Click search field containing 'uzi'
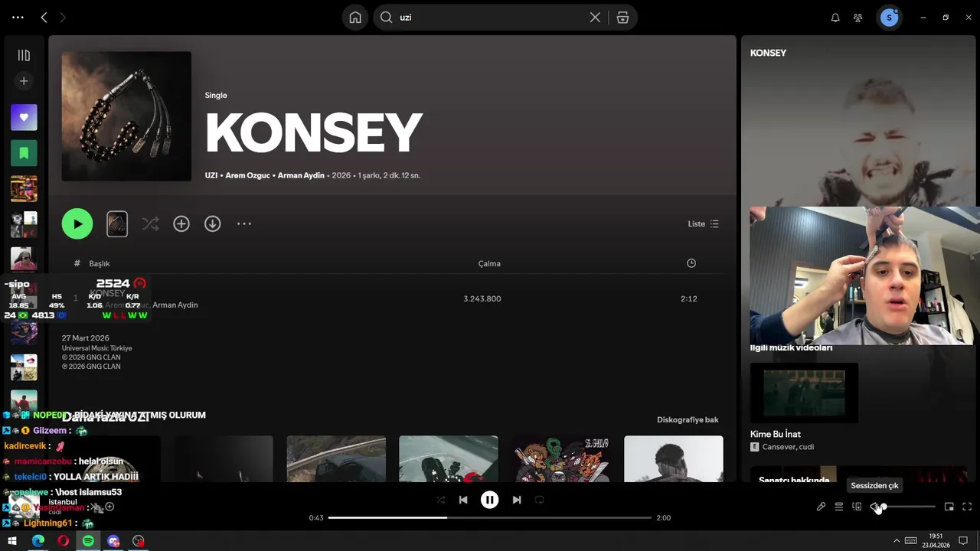The width and height of the screenshot is (980, 551). (x=490, y=17)
